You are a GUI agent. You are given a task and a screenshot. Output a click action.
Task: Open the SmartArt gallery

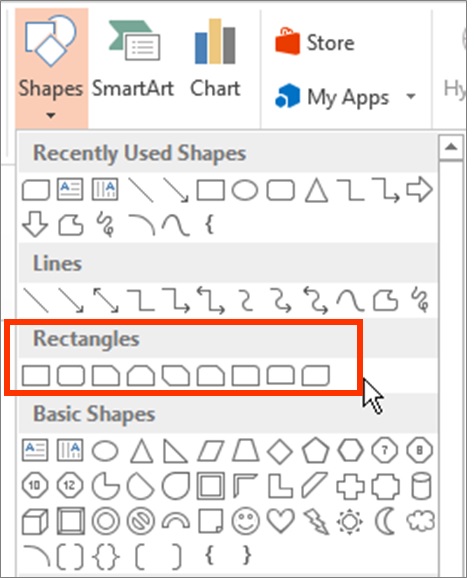(x=133, y=59)
